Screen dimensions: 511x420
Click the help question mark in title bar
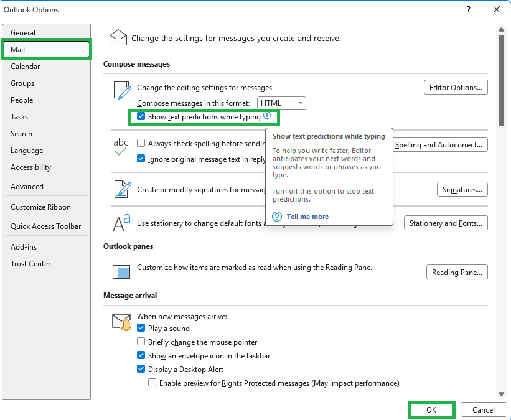[469, 9]
